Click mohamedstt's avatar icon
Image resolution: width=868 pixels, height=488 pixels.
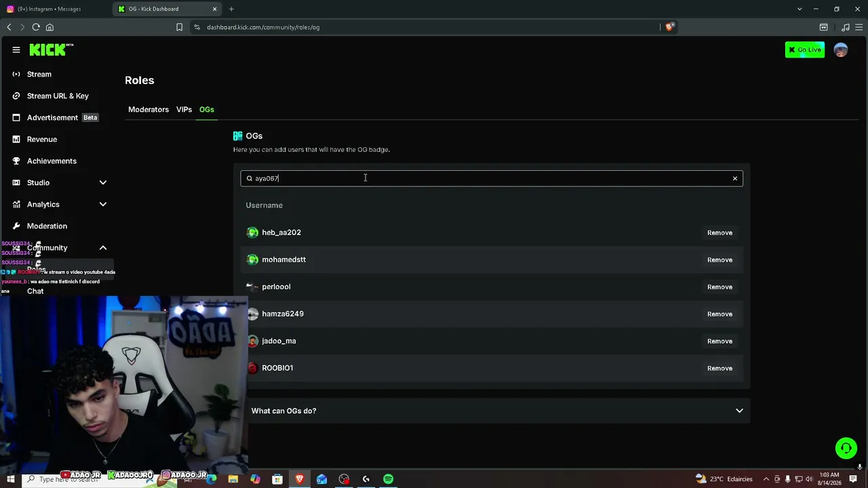(252, 260)
